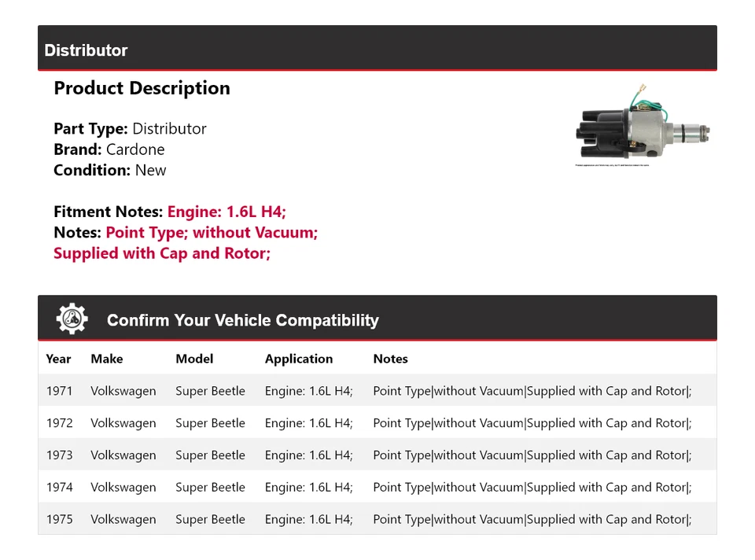Click the Notes column header
The height and width of the screenshot is (560, 755).
pyautogui.click(x=391, y=359)
